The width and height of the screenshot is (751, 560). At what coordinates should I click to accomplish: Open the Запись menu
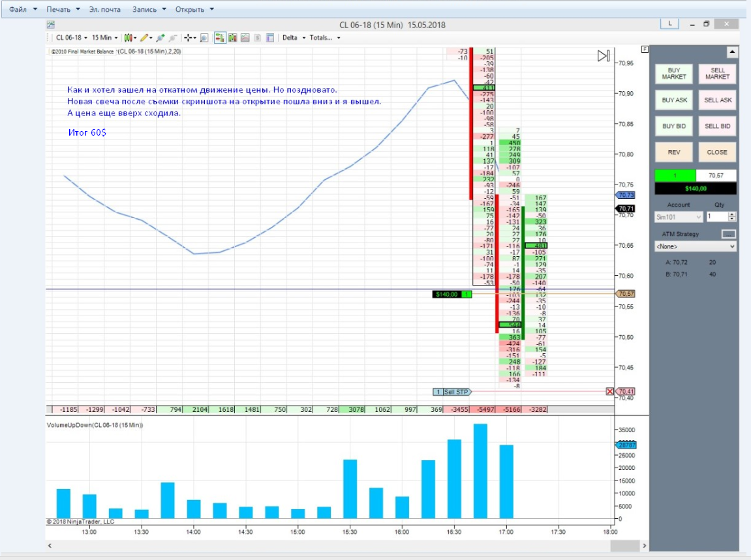coord(149,9)
